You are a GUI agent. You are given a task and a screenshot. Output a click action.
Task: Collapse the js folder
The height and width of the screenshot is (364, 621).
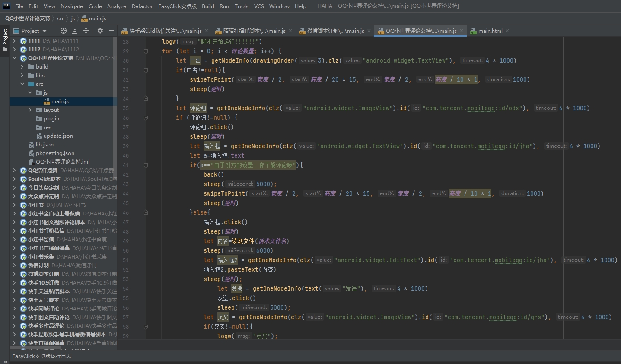[x=30, y=93]
